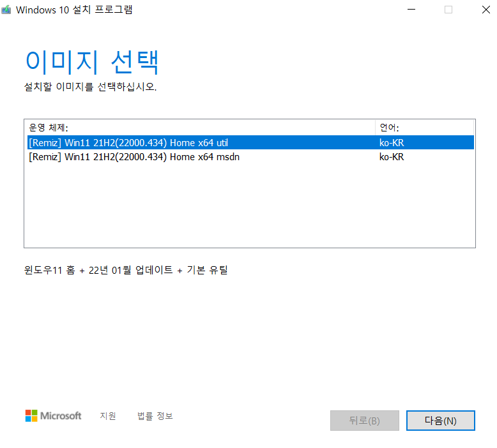Click the Microsoft logo
This screenshot has width=497, height=448.
point(53,415)
